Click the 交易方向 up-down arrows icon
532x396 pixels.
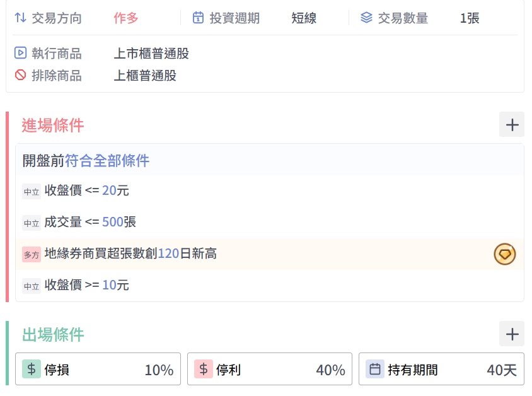pyautogui.click(x=20, y=18)
